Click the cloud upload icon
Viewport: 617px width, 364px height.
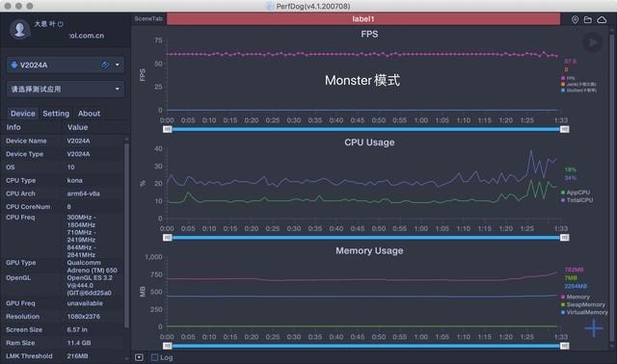tap(602, 19)
